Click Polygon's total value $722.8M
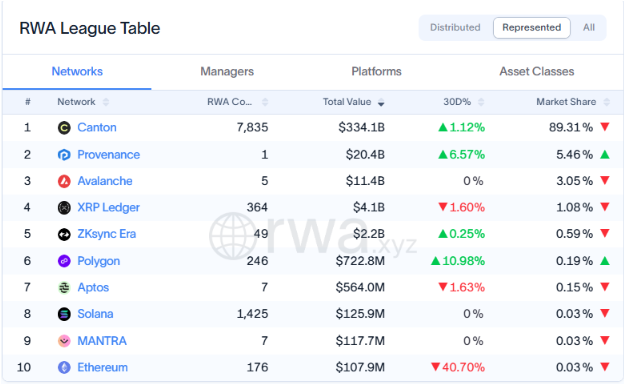 [x=360, y=261]
